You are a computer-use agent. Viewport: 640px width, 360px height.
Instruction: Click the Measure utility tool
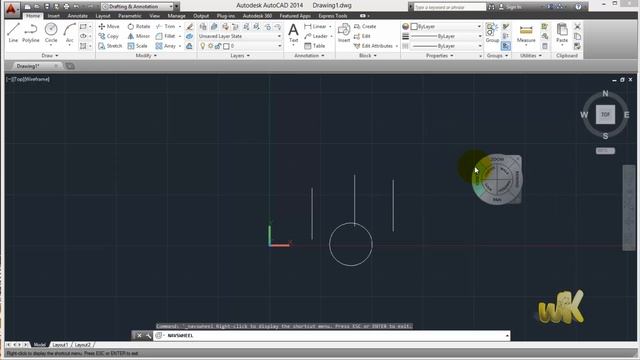tap(526, 33)
